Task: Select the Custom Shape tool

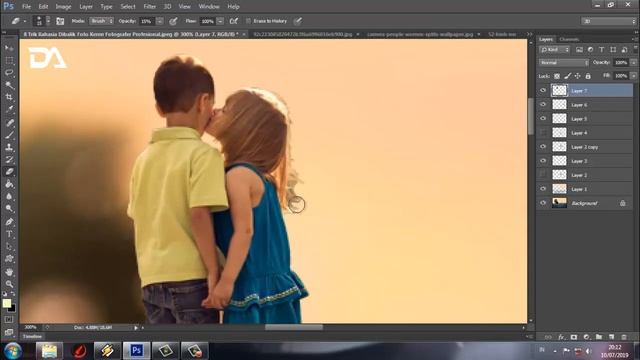Action: point(9,259)
